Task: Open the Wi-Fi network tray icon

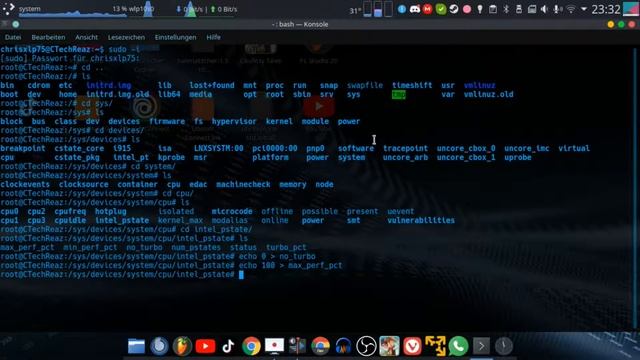Action: [571, 9]
